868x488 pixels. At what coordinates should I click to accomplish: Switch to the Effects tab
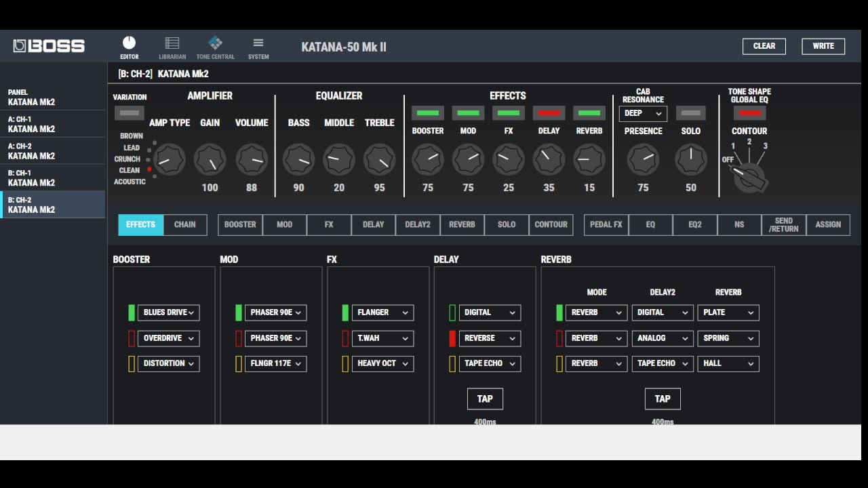(x=140, y=224)
